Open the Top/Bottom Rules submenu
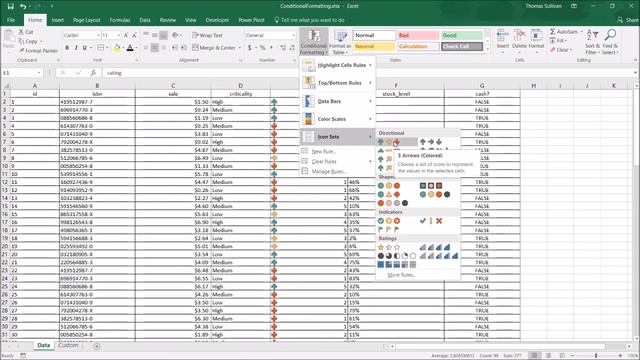This screenshot has width=640, height=360. (x=337, y=83)
